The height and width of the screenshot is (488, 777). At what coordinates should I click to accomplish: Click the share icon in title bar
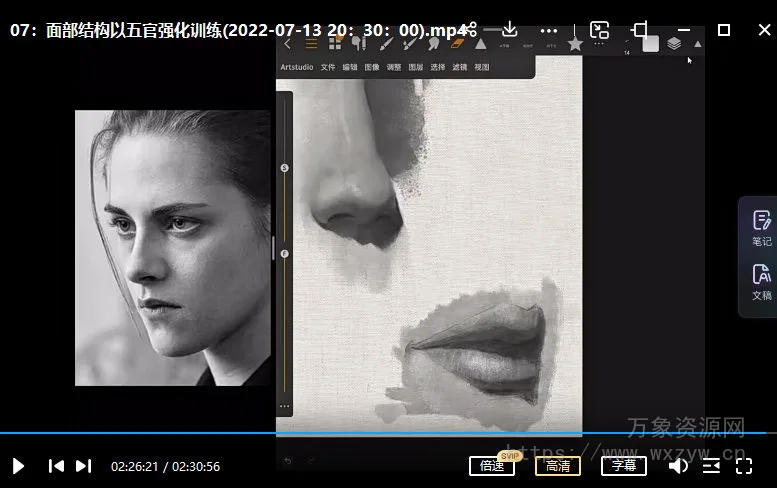470,30
